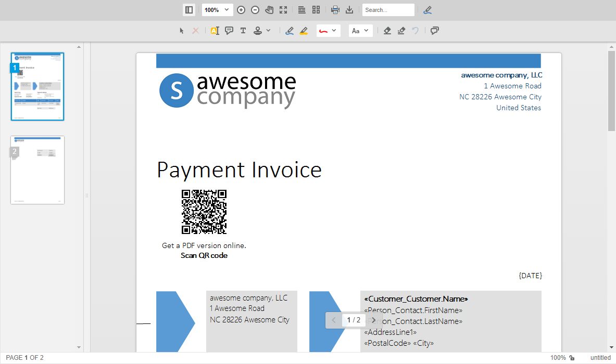Open the Aa font style dropdown
The height and width of the screenshot is (364, 616).
[361, 31]
